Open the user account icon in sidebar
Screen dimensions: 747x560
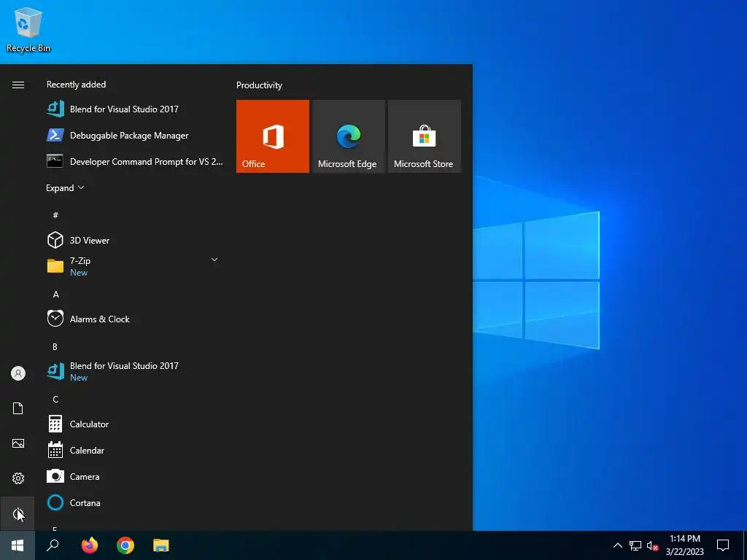18,373
